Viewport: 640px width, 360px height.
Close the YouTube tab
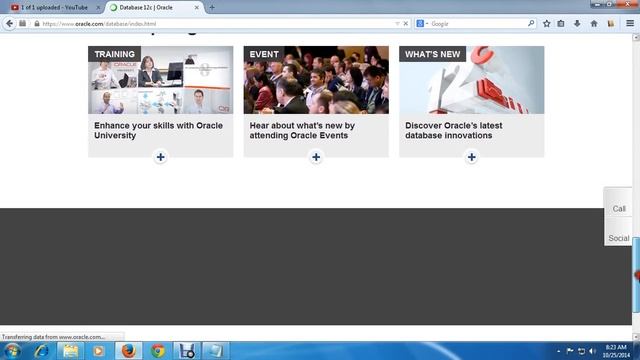98,7
